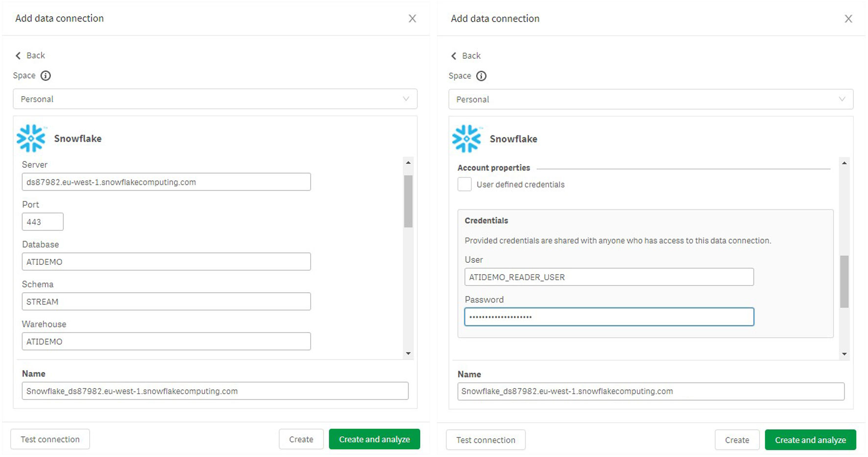Go Back using left dialog's arrow
The width and height of the screenshot is (868, 457).
(19, 55)
